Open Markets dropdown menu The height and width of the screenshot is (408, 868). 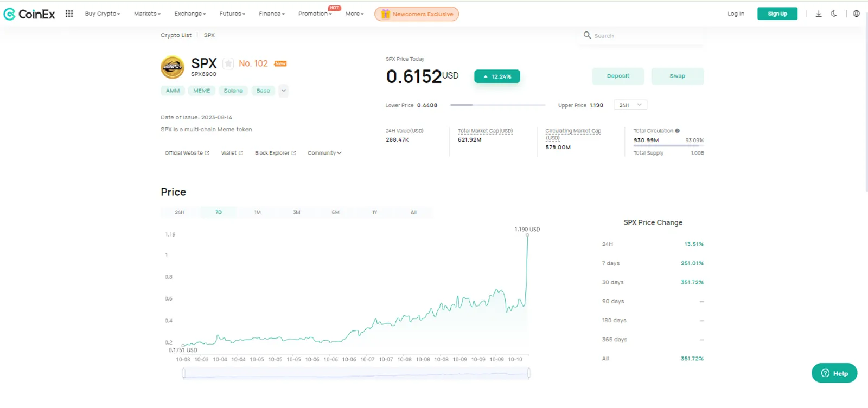click(147, 14)
